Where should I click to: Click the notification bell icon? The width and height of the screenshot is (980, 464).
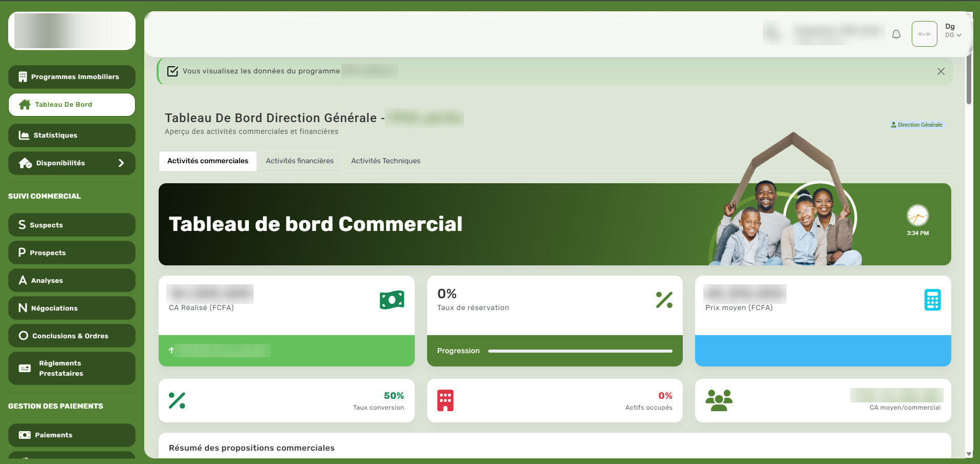tap(896, 34)
